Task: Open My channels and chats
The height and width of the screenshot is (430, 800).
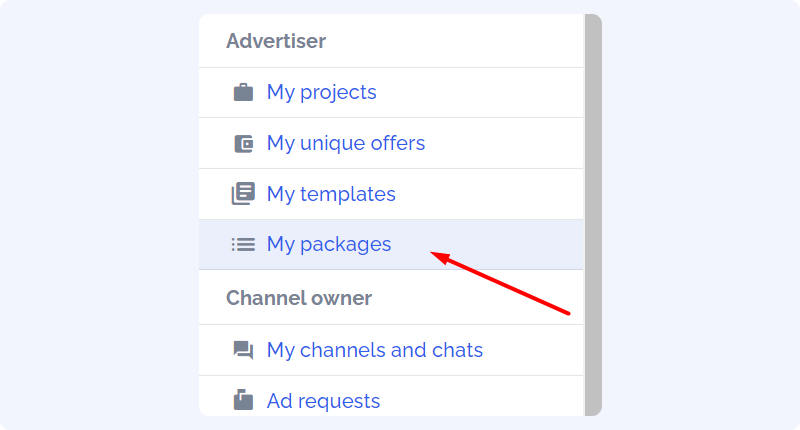Action: (x=375, y=350)
